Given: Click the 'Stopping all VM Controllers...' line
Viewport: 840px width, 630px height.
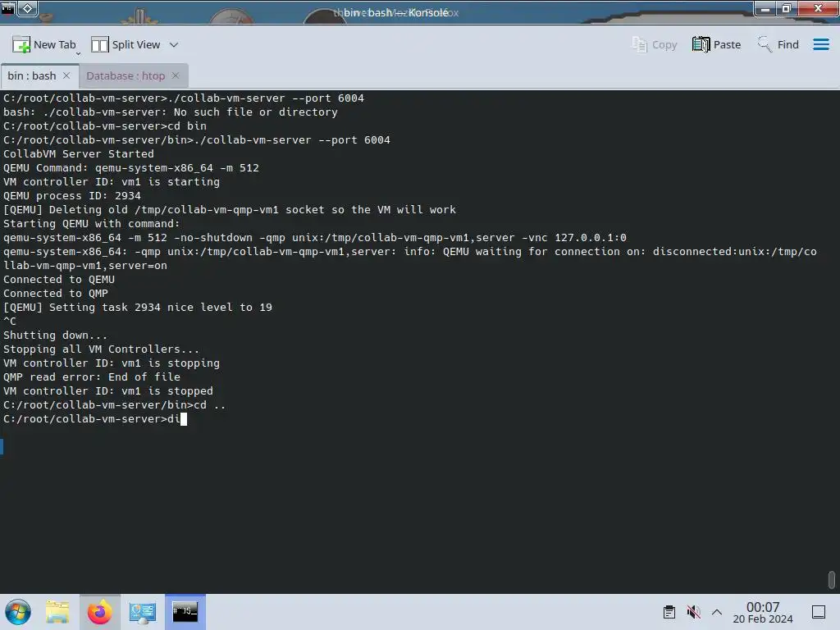Looking at the screenshot, I should [101, 349].
